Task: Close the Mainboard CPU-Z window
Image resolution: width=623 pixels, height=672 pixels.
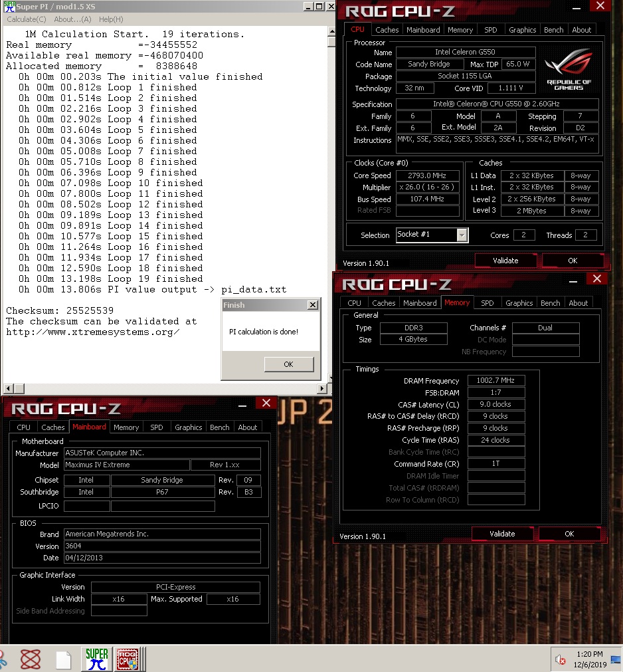Action: [x=266, y=403]
